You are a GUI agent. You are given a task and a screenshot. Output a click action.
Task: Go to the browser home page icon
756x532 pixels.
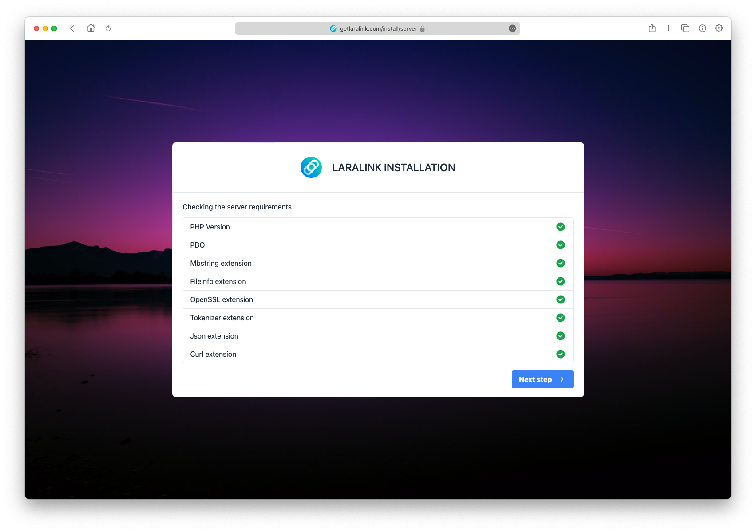[x=91, y=28]
